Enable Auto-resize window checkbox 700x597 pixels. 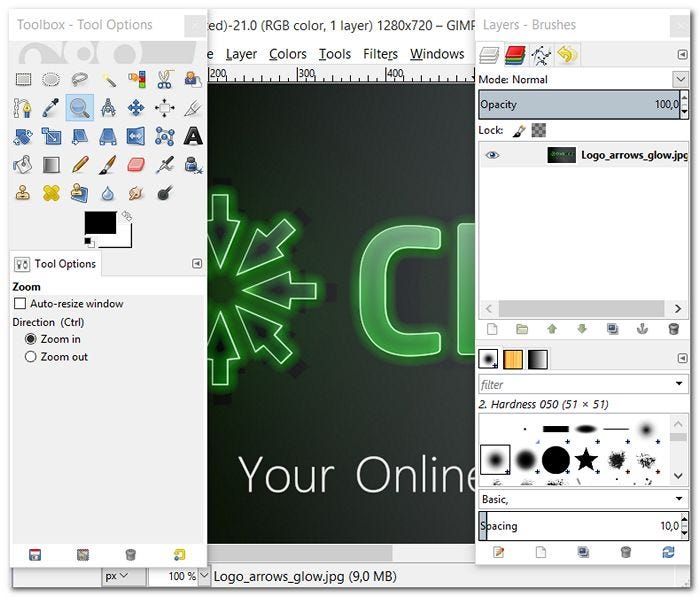[x=20, y=304]
